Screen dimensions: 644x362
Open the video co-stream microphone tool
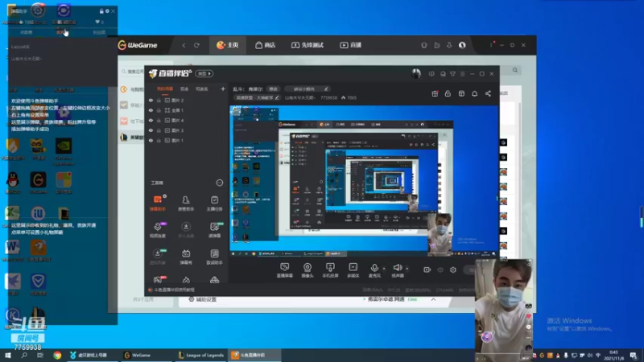coord(157,229)
